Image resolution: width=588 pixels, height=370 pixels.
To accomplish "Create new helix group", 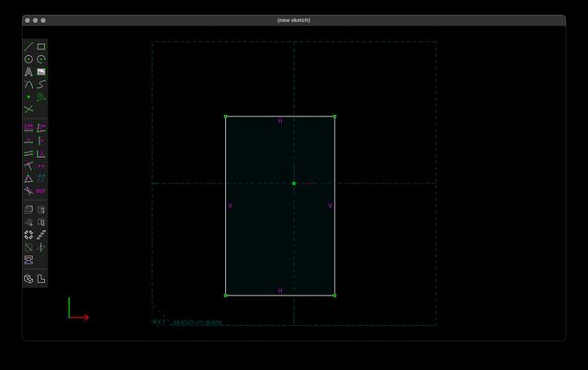I will 28,222.
